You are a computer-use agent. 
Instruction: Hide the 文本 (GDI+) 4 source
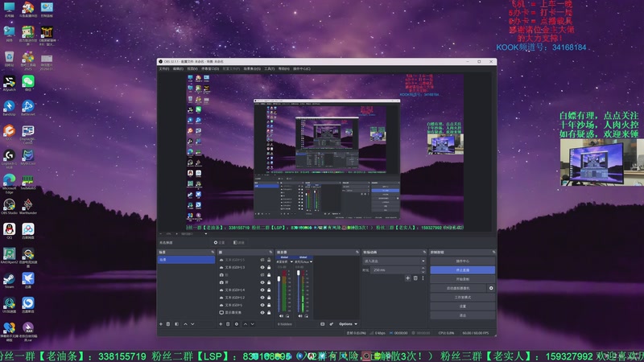(262, 290)
